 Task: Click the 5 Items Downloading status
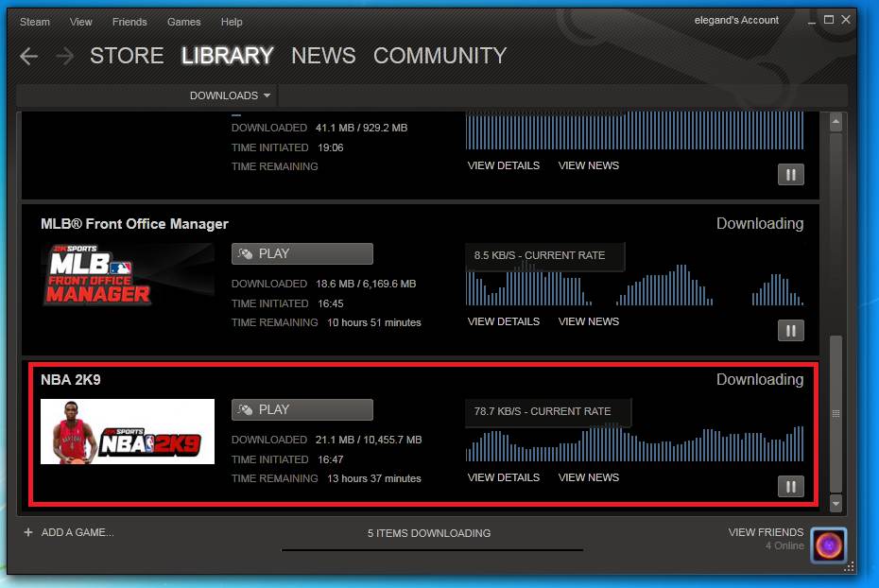tap(429, 533)
